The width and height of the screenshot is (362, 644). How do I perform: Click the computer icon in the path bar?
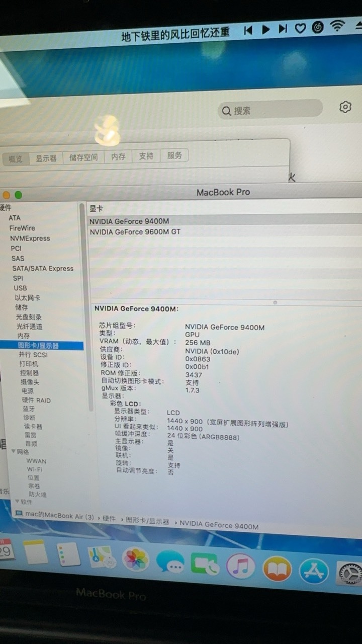coord(19,514)
